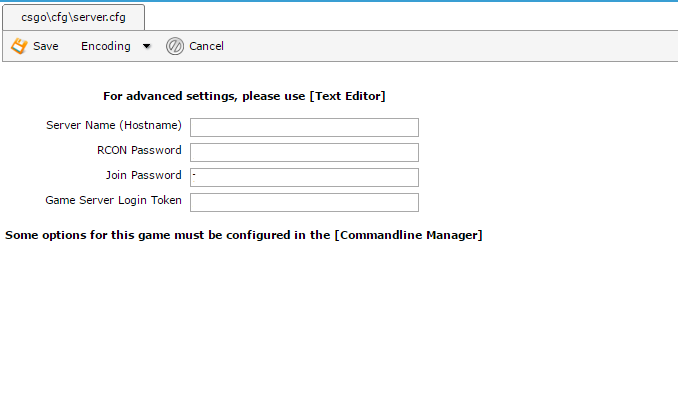Click empty toolbar area right of Cancel

pyautogui.click(x=450, y=46)
